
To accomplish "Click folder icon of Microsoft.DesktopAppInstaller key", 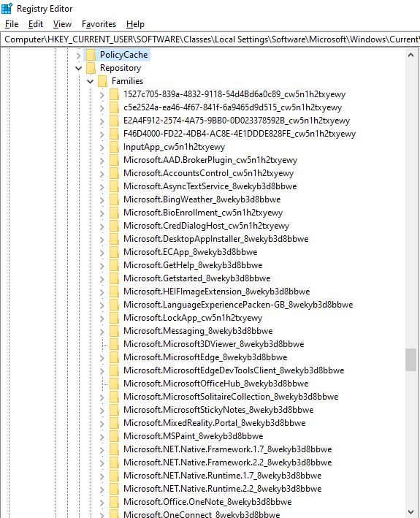I will [x=114, y=239].
